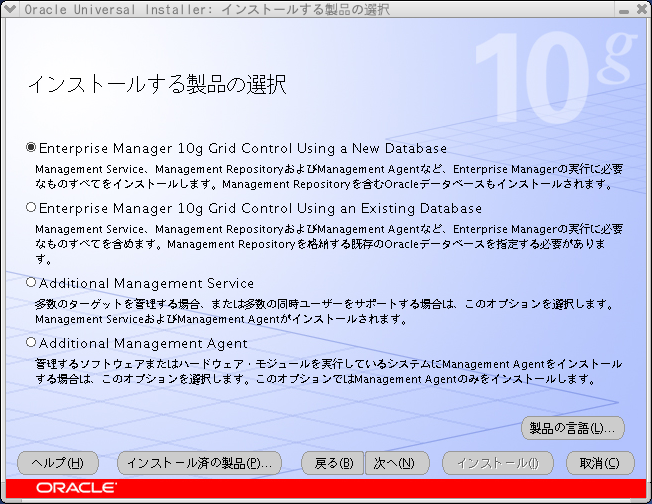This screenshot has width=652, height=504.
Task: Click description text mentioning 既存のOracleデータベースを指定する
Action: 328,244
